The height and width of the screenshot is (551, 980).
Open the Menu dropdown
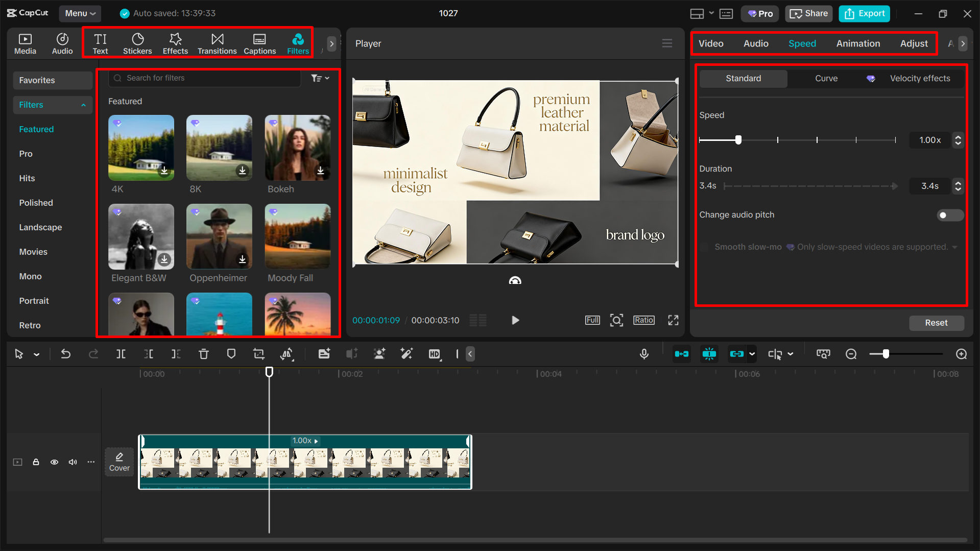(x=80, y=13)
